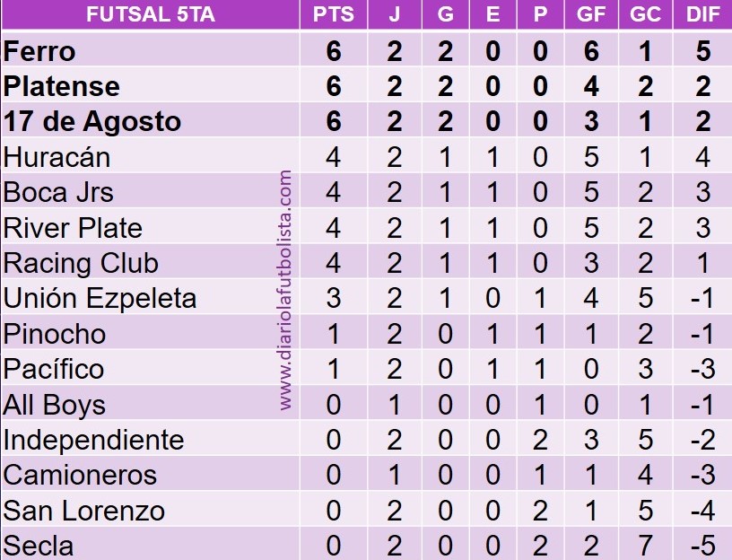Click the GF column header
Image resolution: width=732 pixels, height=560 pixels.
pos(590,16)
